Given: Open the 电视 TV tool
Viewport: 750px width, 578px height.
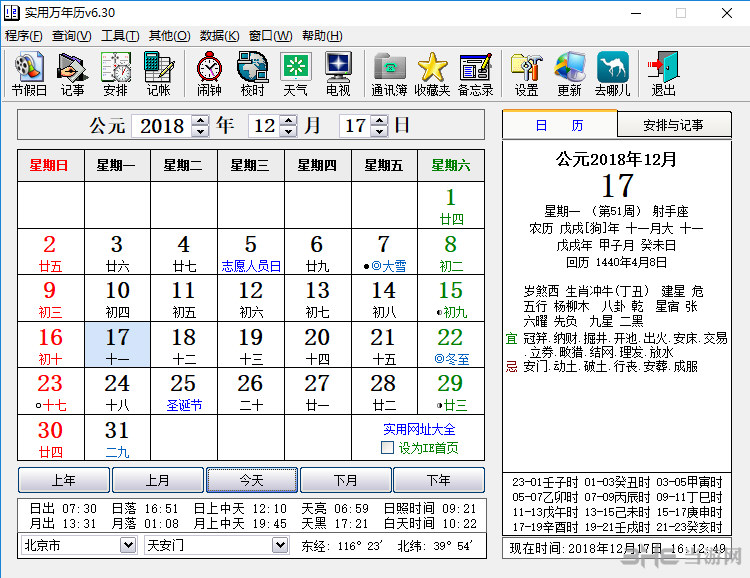Looking at the screenshot, I should [338, 74].
